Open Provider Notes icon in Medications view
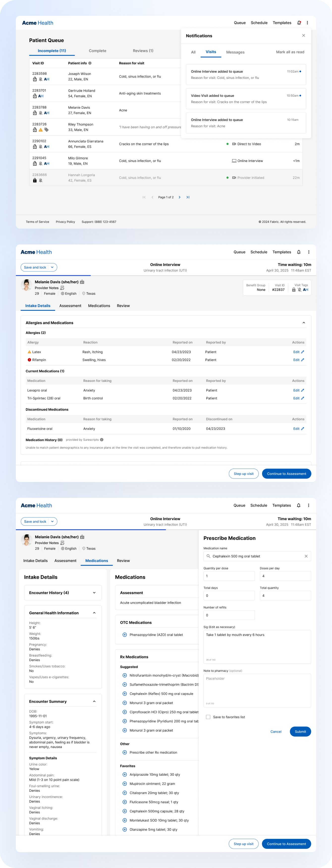 (62, 543)
